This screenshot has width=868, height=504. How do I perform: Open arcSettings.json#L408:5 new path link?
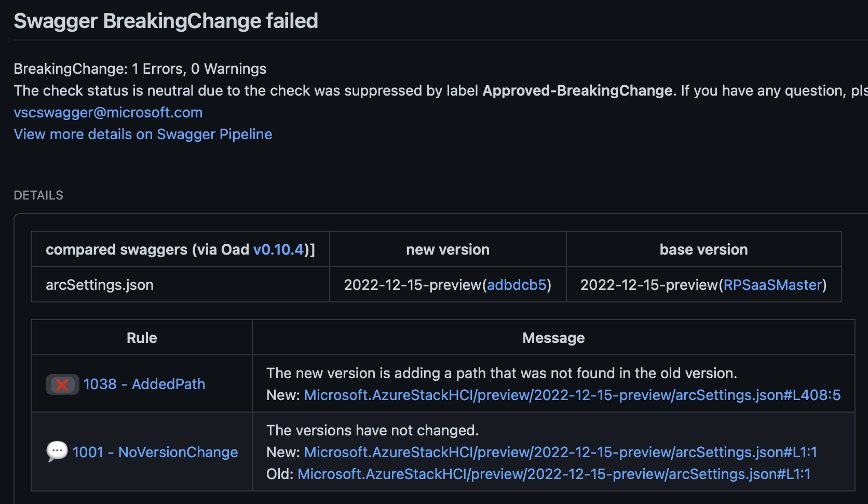point(572,395)
